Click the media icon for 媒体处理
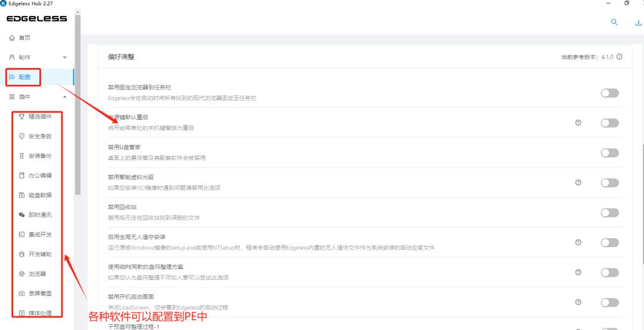644x330 pixels. [x=22, y=313]
